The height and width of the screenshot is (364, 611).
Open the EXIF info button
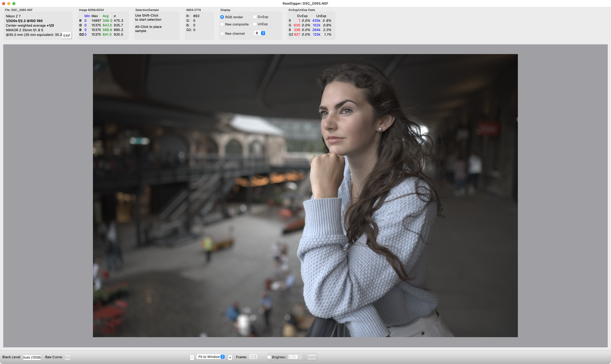[x=67, y=35]
